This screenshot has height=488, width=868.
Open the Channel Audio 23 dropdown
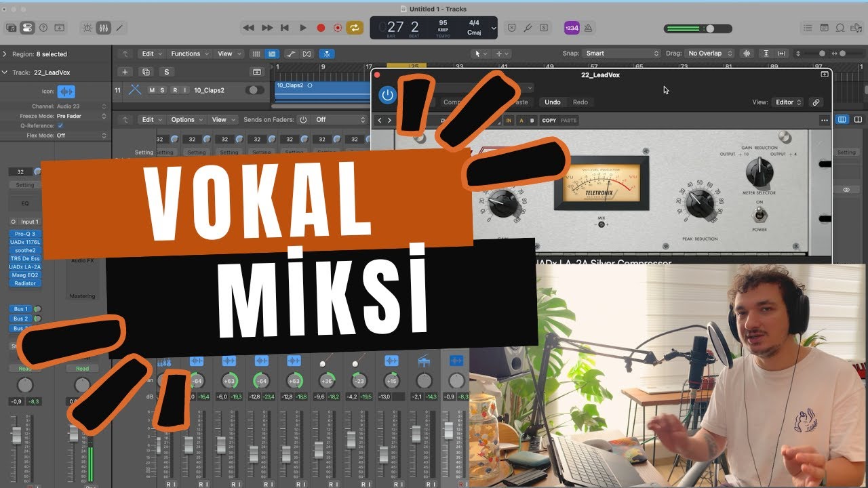point(82,106)
